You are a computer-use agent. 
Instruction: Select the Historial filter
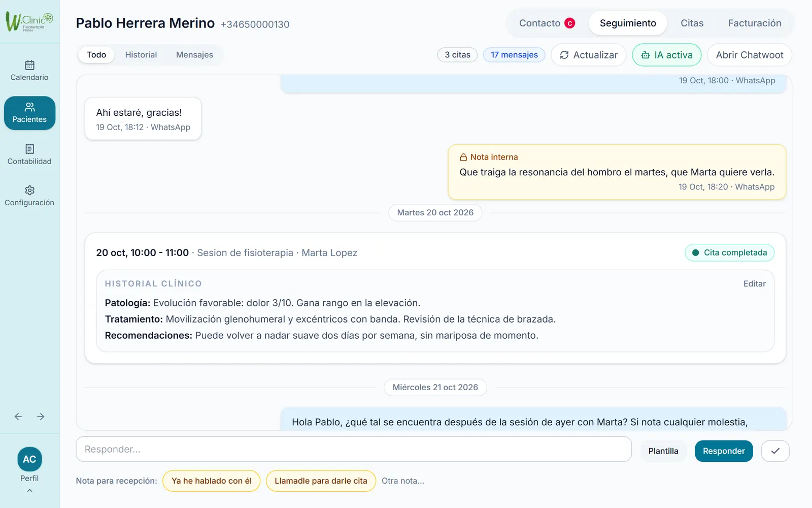[141, 55]
